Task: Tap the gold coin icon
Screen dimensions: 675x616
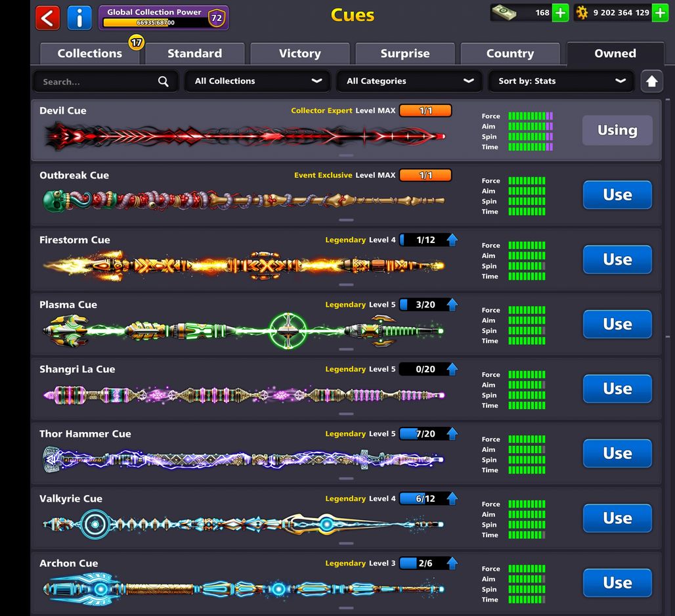Action: point(582,13)
